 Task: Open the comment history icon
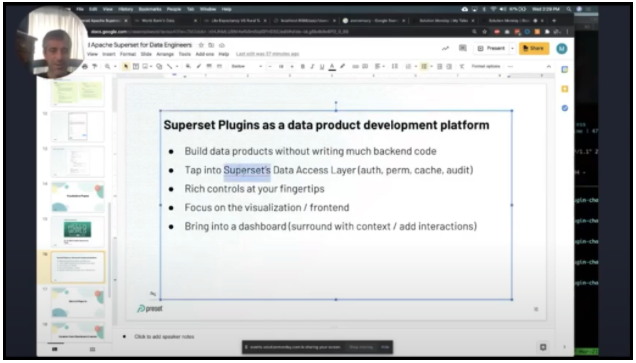[462, 48]
